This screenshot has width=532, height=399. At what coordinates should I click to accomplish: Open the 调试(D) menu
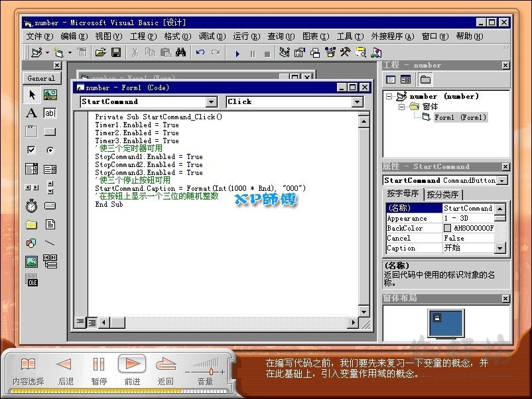click(x=212, y=36)
